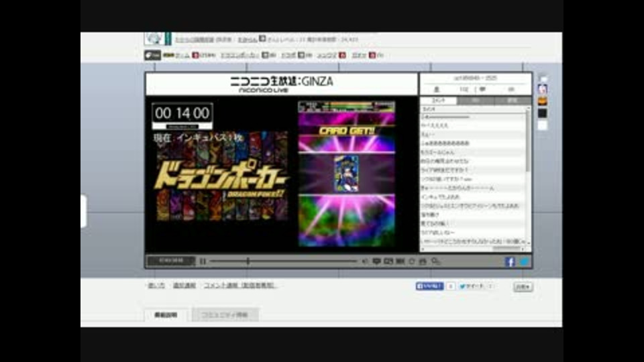The image size is (644, 362).
Task: Click the elapsed time display in player bar
Action: 171,261
